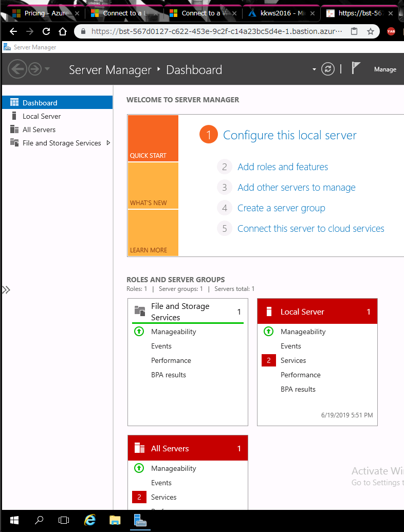Click Performance in File and Storage tile
The width and height of the screenshot is (404, 532).
171,360
